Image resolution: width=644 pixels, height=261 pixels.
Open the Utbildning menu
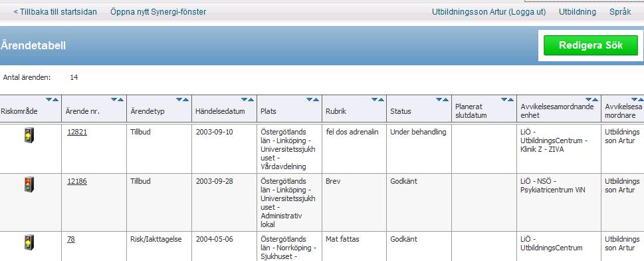point(577,12)
